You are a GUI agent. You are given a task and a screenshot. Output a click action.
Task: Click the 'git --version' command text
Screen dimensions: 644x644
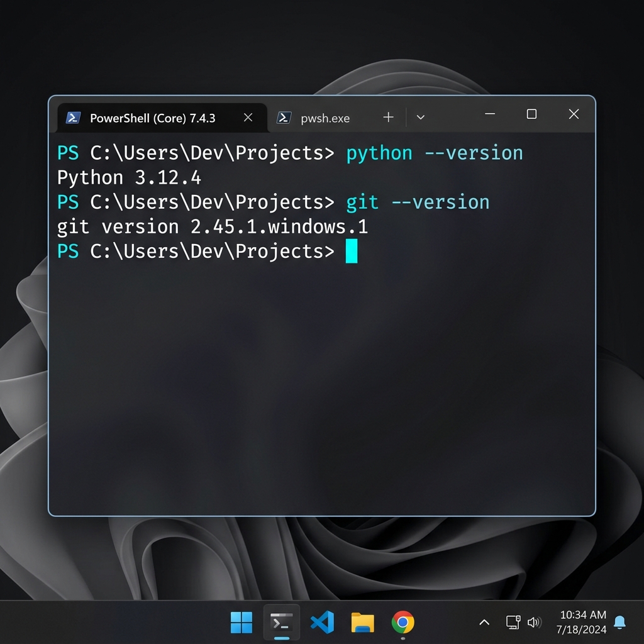coord(418,203)
